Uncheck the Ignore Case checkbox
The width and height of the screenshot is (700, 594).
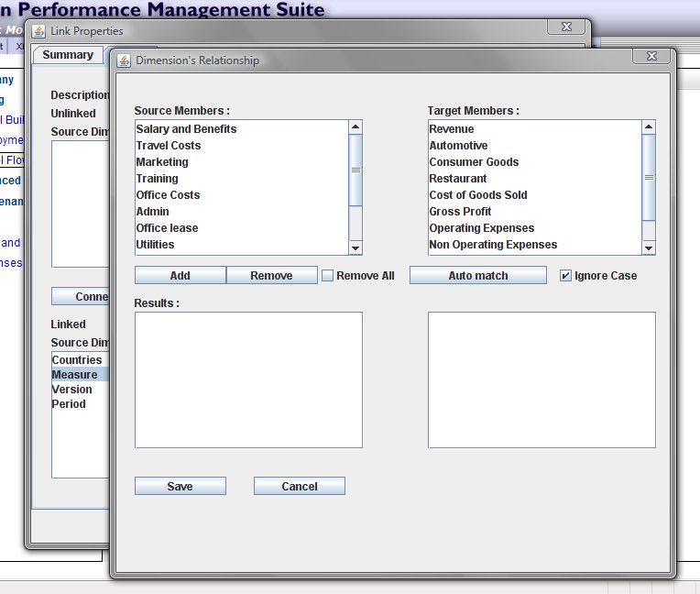[565, 276]
